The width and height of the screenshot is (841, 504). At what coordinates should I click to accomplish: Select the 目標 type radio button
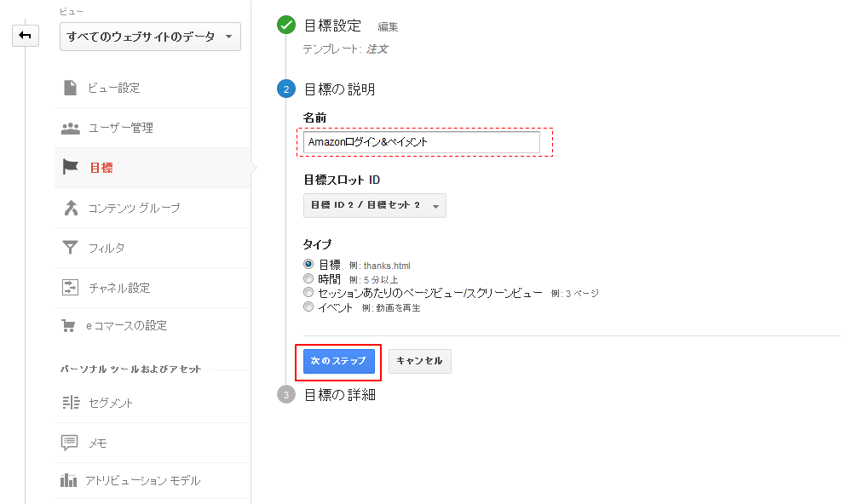(x=308, y=264)
